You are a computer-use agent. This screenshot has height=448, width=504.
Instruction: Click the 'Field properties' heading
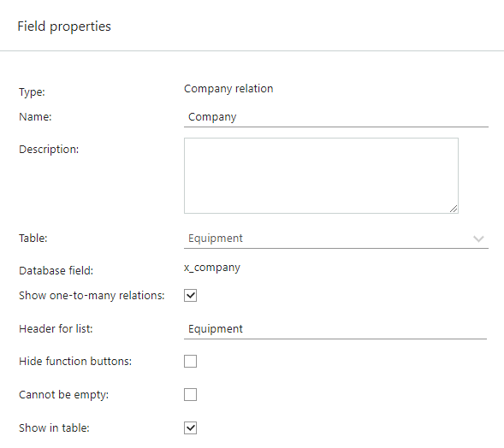[x=64, y=27]
